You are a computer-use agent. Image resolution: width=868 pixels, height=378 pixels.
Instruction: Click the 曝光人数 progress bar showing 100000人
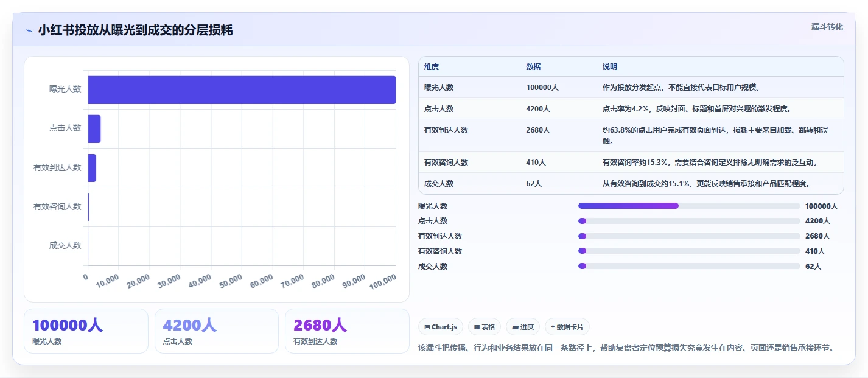[689, 206]
